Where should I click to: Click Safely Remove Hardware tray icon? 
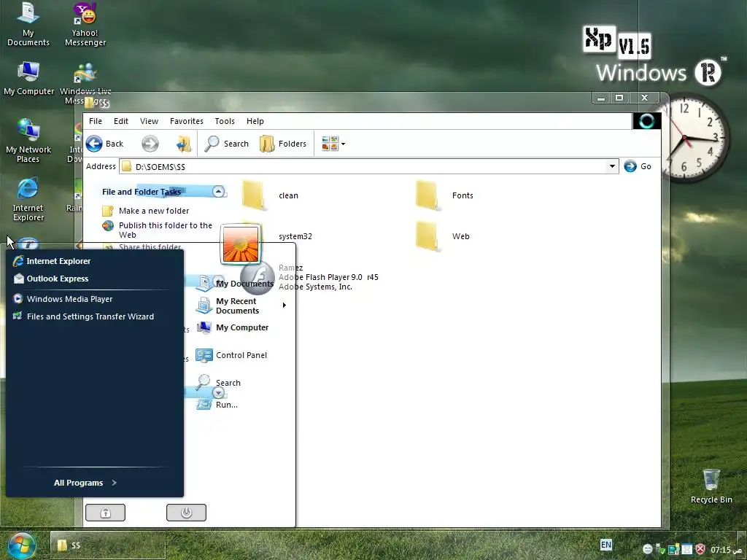660,550
